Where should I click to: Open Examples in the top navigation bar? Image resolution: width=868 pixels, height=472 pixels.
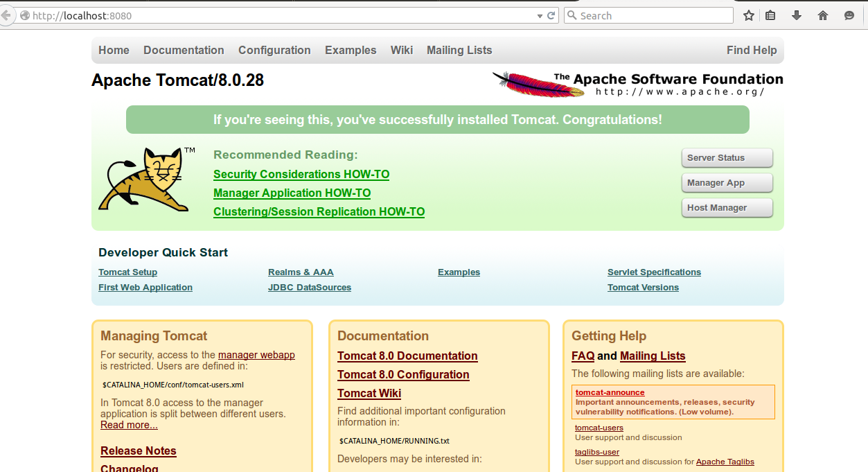click(351, 51)
